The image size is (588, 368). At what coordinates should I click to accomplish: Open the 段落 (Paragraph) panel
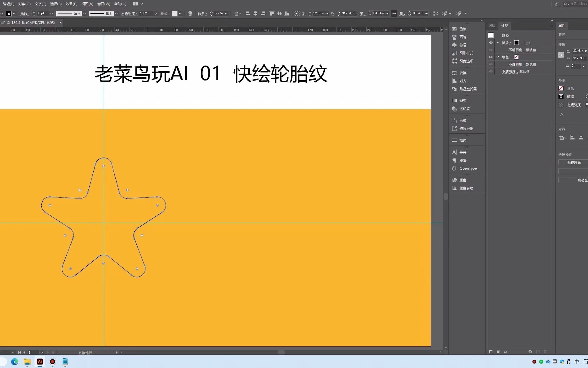[x=459, y=160]
